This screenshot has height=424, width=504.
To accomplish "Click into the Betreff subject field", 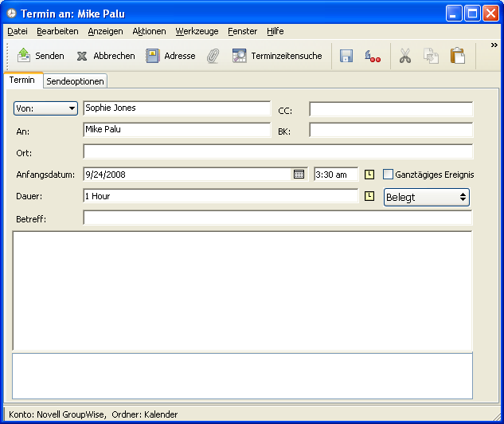I will click(x=278, y=218).
